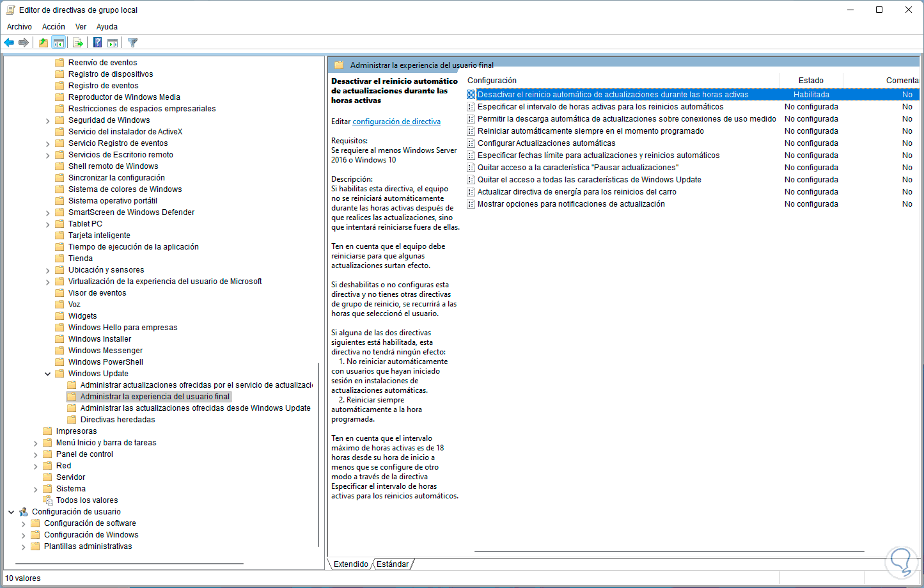
Task: Select 'Configuración de Windows' under user configuration
Action: (91, 535)
